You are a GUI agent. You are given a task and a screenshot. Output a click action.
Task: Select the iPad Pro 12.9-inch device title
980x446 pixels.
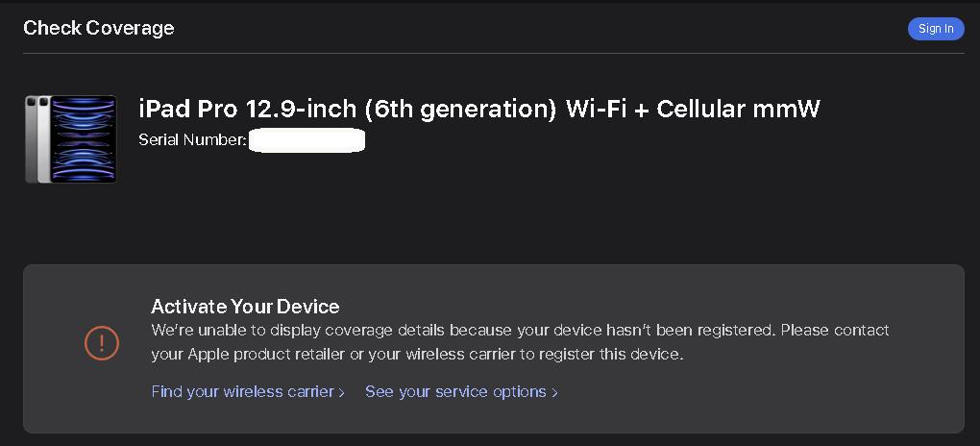coord(478,110)
